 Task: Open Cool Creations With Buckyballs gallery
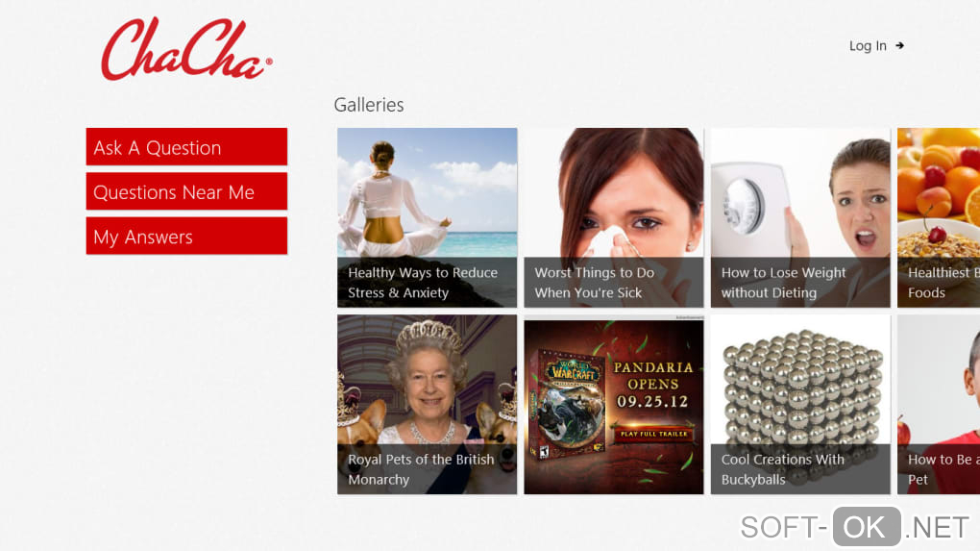coord(800,404)
